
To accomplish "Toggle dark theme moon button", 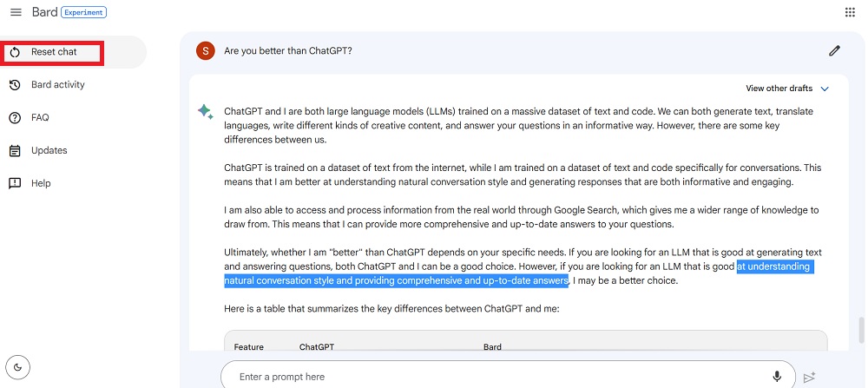I will click(x=17, y=367).
